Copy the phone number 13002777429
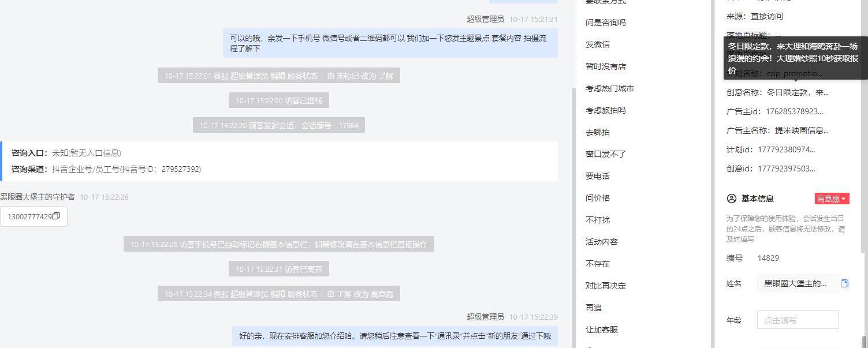 coord(56,216)
